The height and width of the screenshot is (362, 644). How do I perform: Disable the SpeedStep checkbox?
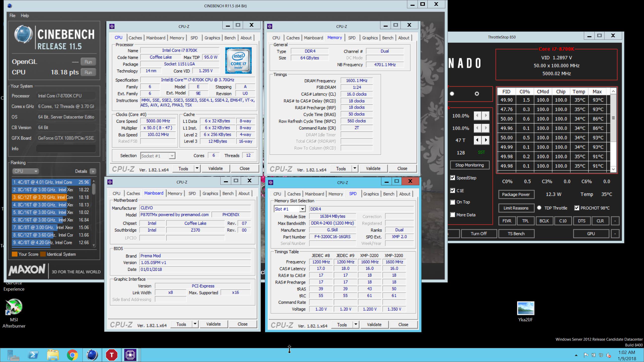(x=453, y=178)
